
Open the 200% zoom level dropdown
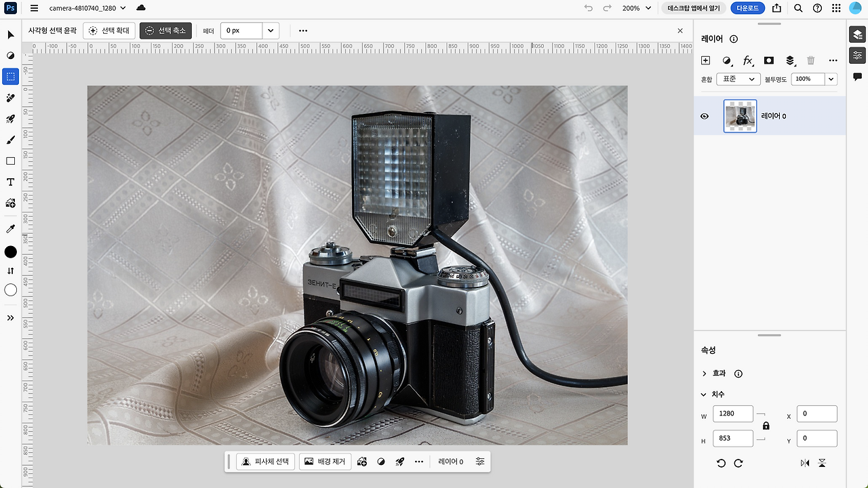pyautogui.click(x=637, y=8)
